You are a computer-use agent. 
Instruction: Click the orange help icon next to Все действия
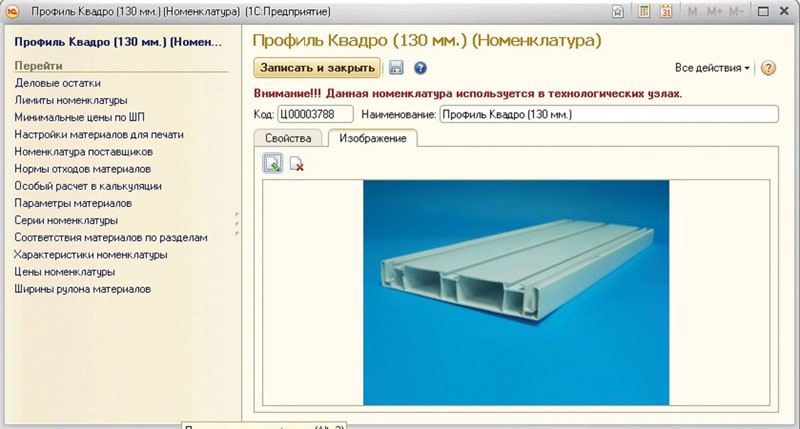(x=768, y=67)
